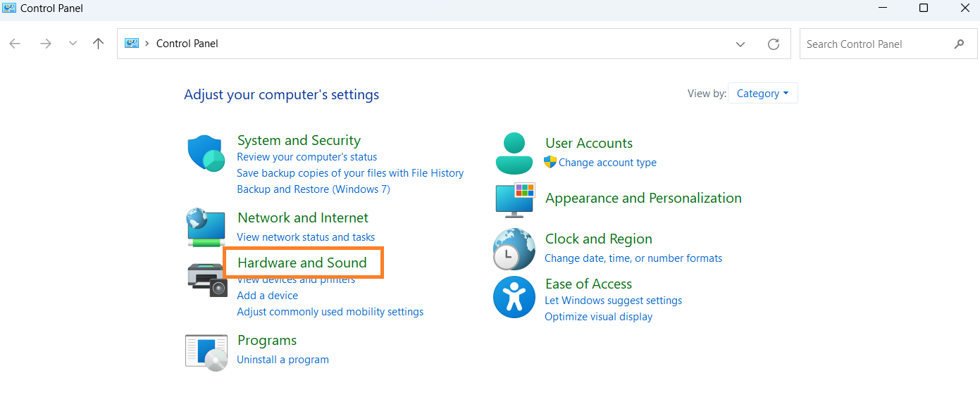
Task: Open the Ease of Access icon
Action: (x=514, y=297)
